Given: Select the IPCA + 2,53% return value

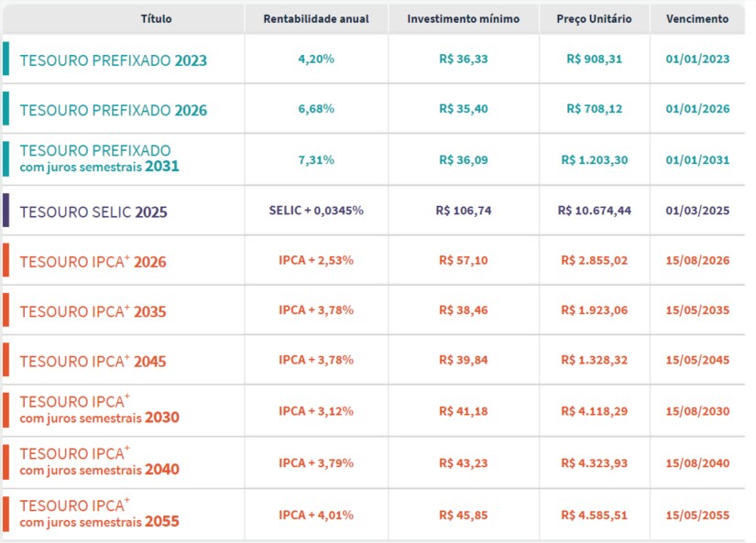Looking at the screenshot, I should 316,260.
